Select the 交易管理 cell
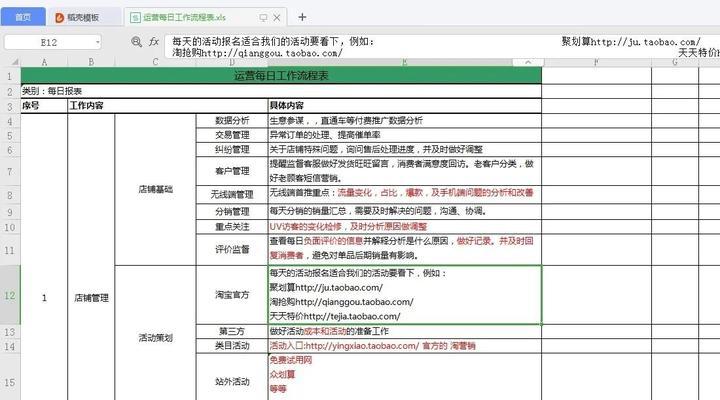The width and height of the screenshot is (720, 400). click(x=232, y=135)
